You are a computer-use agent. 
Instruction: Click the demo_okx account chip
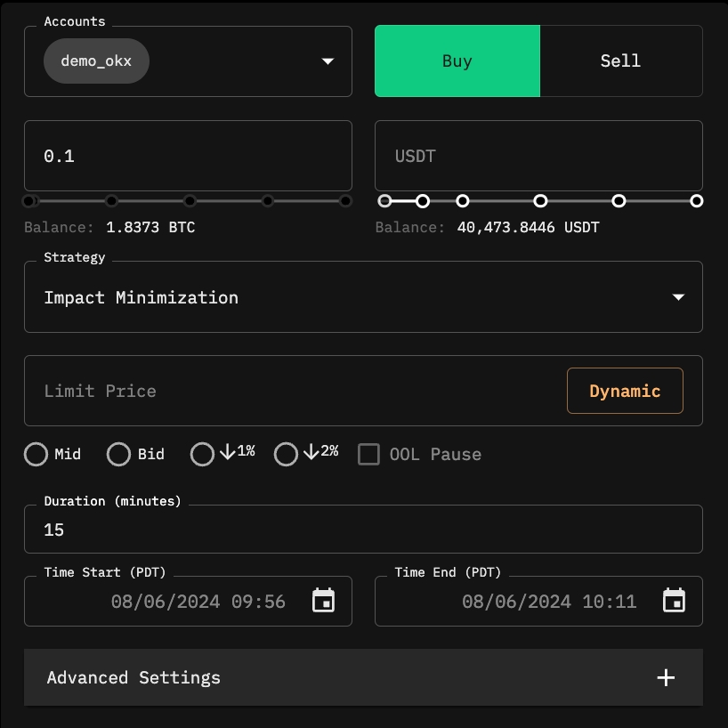click(96, 61)
